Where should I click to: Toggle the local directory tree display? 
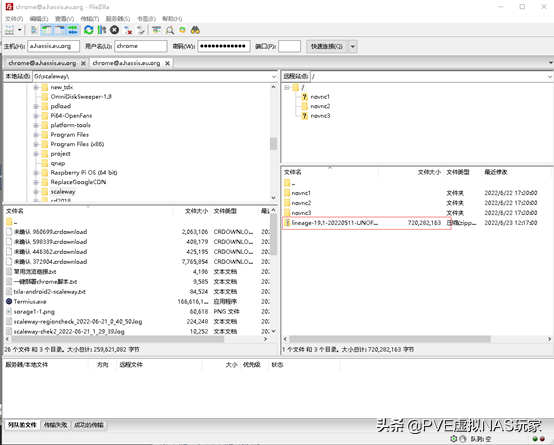point(47,30)
